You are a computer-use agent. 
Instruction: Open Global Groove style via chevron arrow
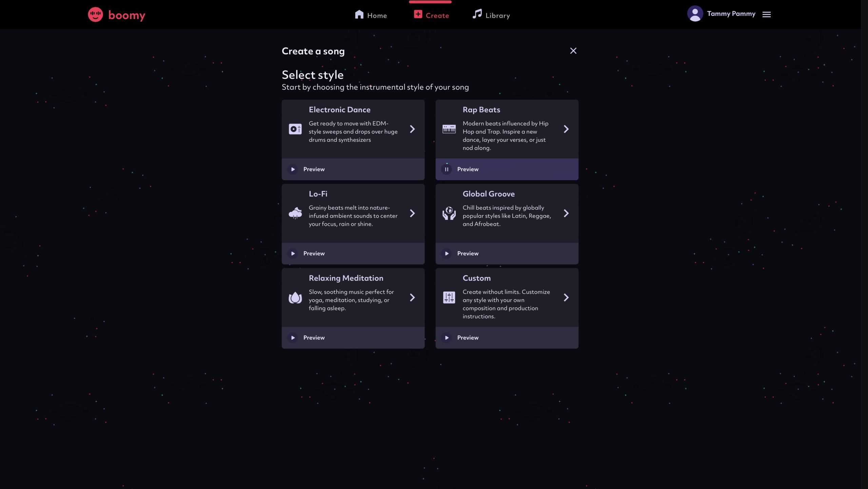566,213
